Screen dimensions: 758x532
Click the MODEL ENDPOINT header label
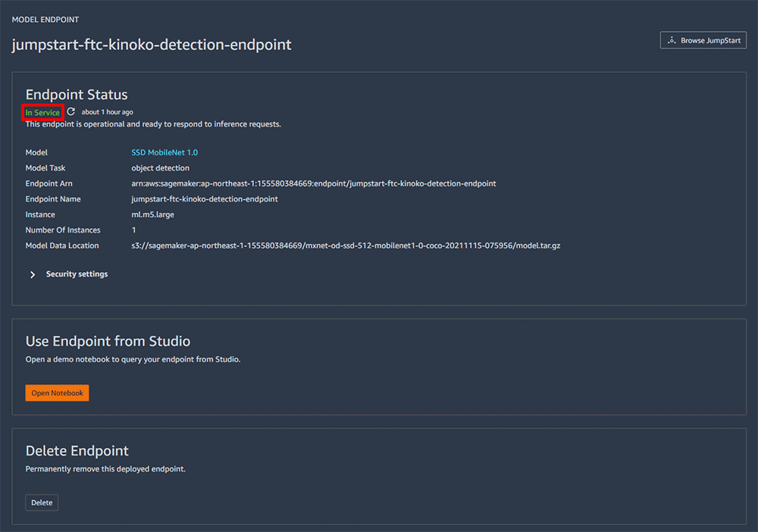[x=45, y=20]
